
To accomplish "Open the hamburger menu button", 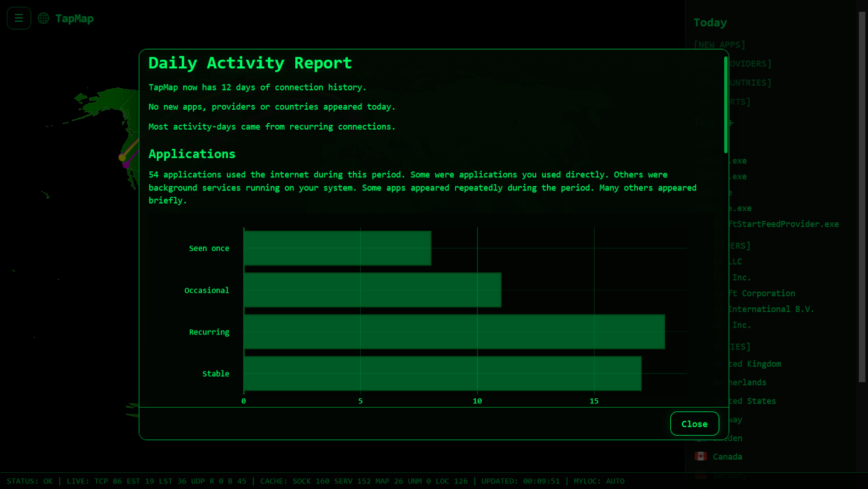I will (19, 18).
